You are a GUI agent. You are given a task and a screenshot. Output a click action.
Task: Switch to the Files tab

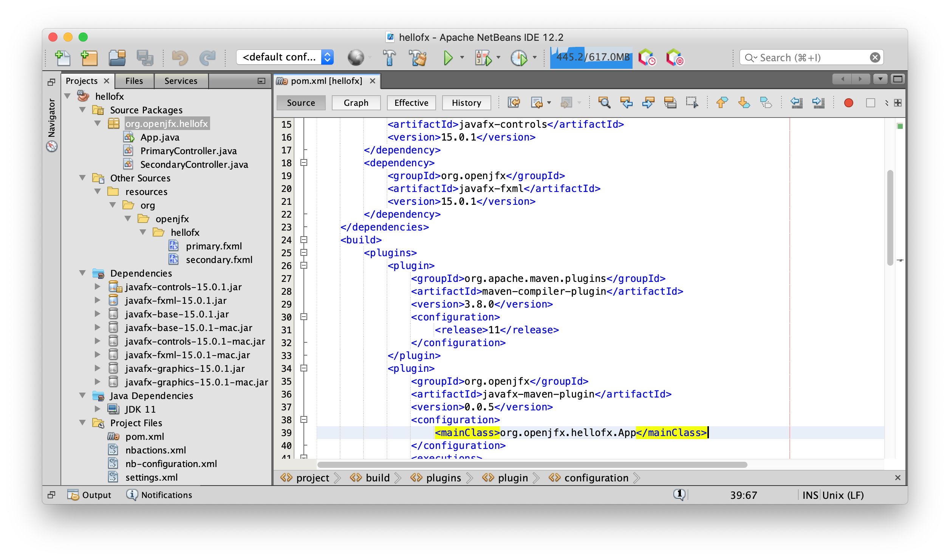click(134, 81)
